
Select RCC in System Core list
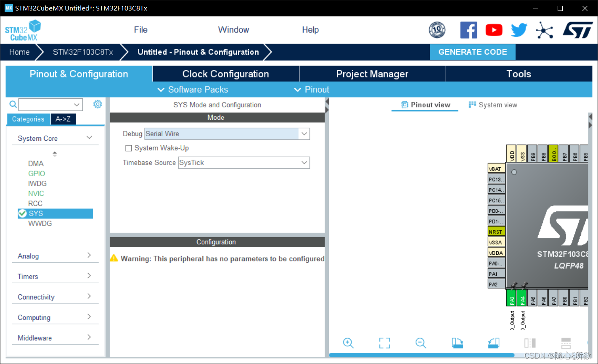(x=35, y=203)
